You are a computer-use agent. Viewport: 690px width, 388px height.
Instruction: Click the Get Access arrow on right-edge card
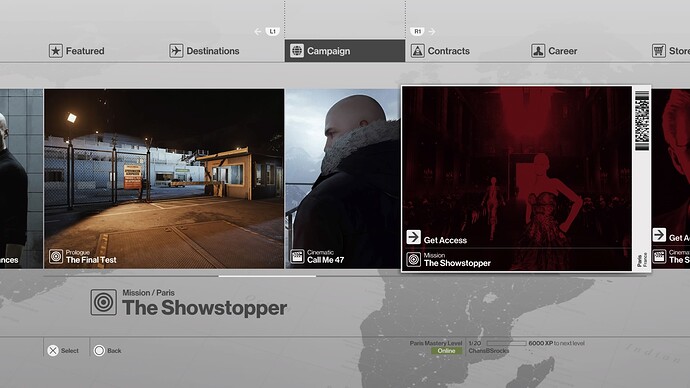point(659,234)
